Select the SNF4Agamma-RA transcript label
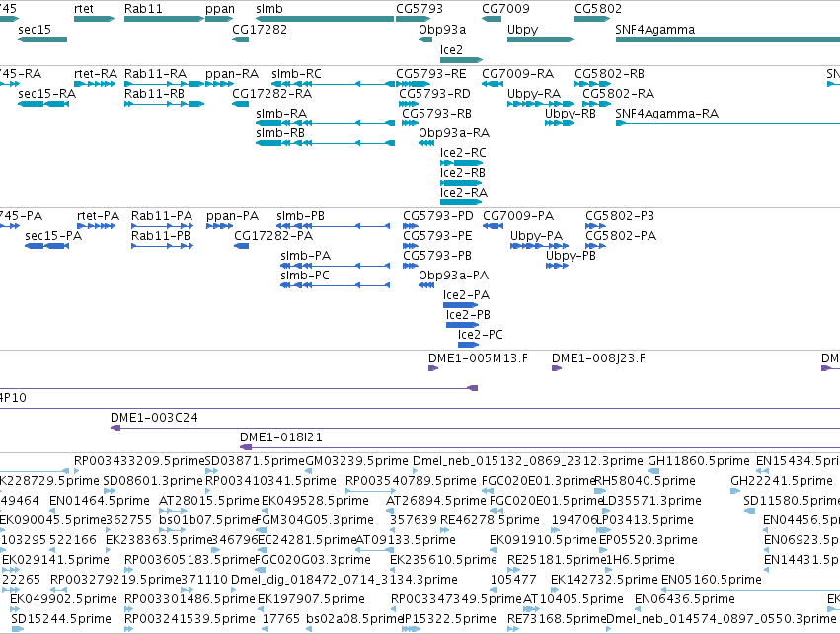Image resolution: width=840 pixels, height=634 pixels. pyautogui.click(x=666, y=114)
